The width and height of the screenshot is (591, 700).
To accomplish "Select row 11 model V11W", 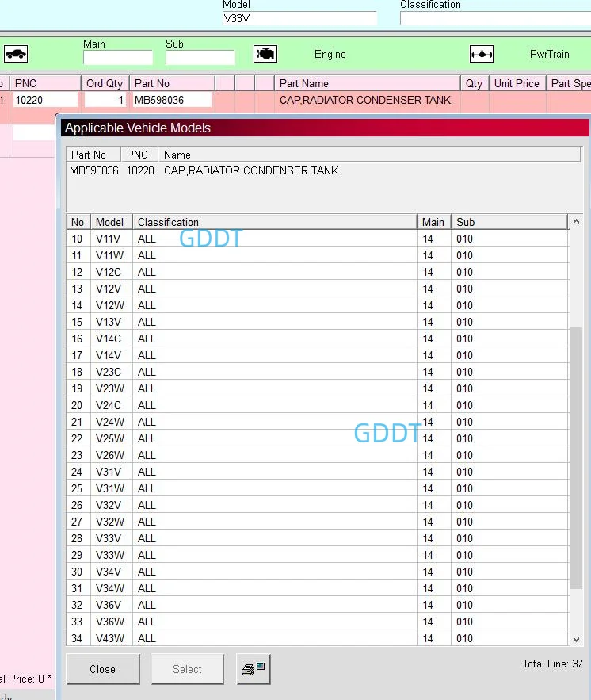I will [317, 255].
